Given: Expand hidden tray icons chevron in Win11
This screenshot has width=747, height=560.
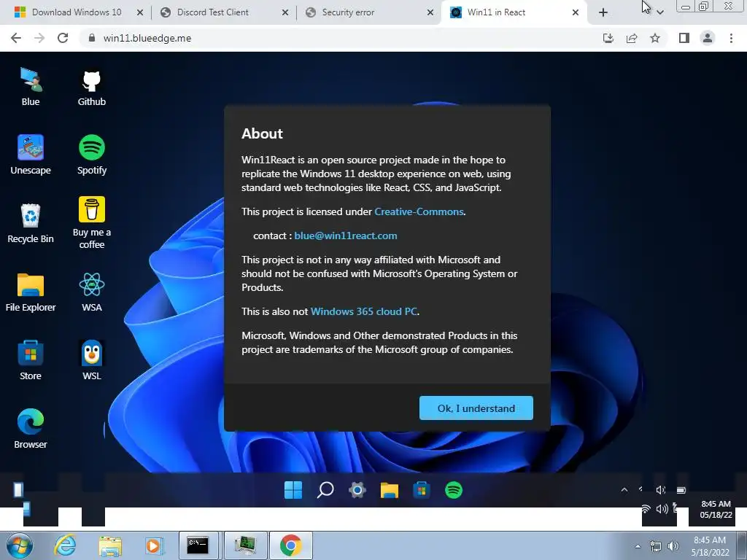Looking at the screenshot, I should [x=624, y=490].
